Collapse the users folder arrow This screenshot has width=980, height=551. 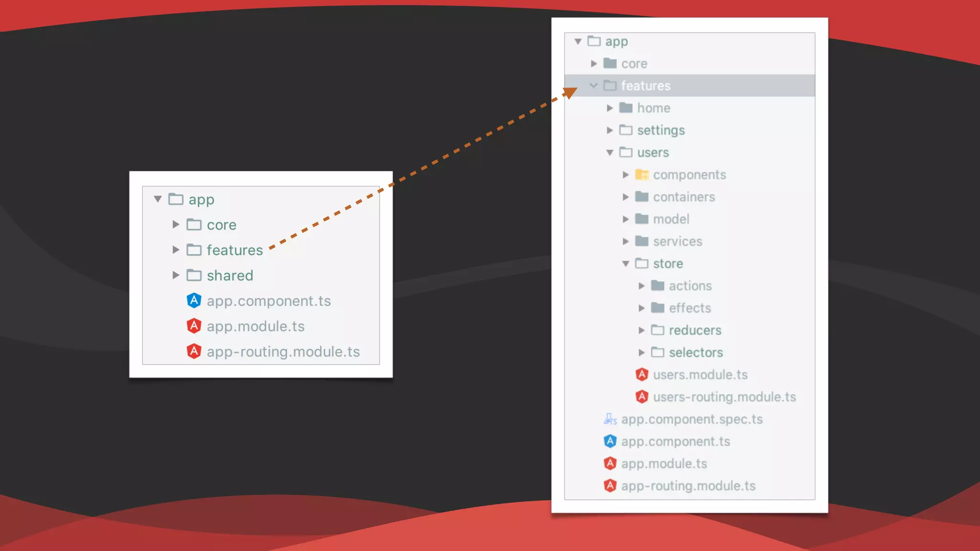click(x=610, y=153)
